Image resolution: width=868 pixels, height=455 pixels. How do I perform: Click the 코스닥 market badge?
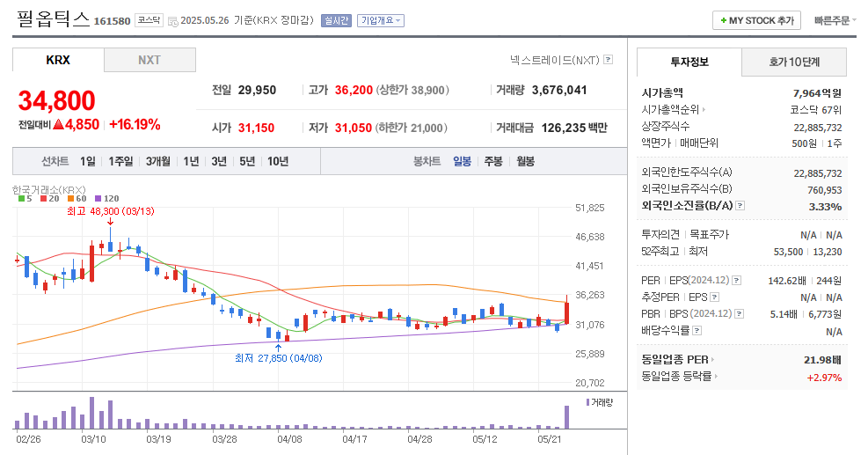[149, 20]
